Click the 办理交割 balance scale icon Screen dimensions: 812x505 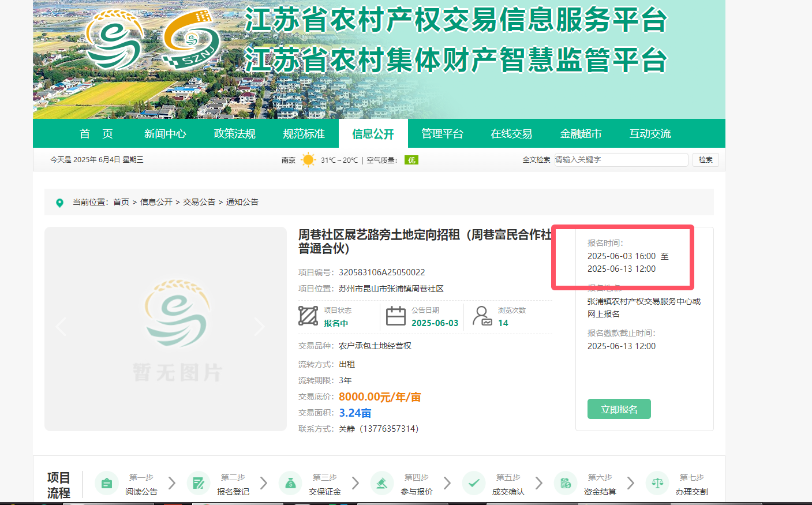(657, 484)
